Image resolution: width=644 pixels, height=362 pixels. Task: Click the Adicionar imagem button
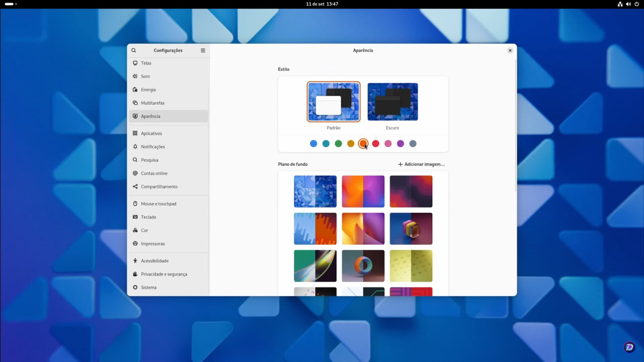421,164
